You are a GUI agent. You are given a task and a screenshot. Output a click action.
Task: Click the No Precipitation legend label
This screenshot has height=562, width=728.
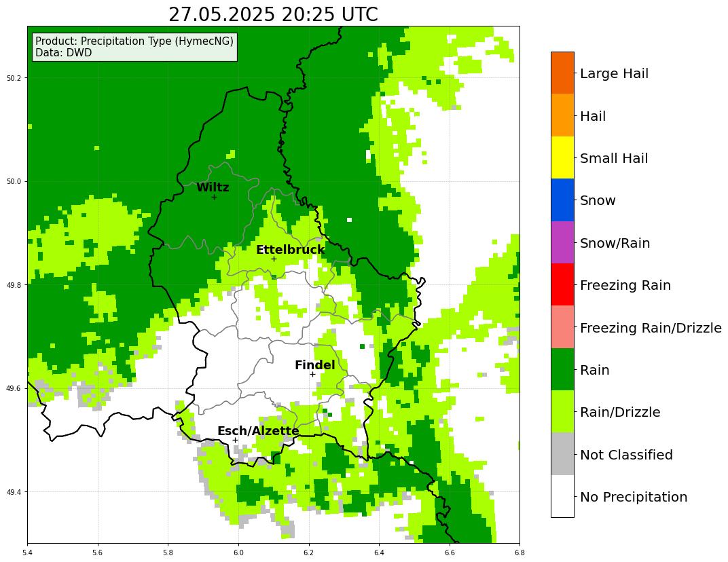[634, 497]
